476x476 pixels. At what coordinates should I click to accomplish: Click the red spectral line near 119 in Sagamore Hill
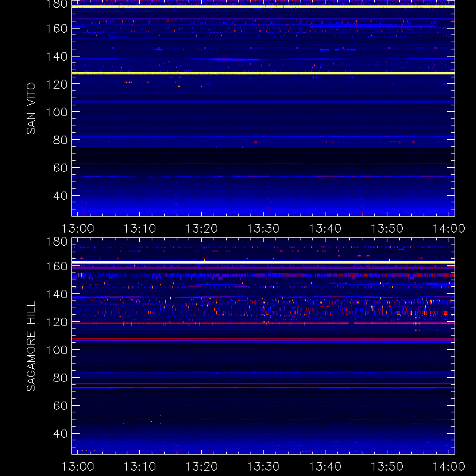(263, 323)
